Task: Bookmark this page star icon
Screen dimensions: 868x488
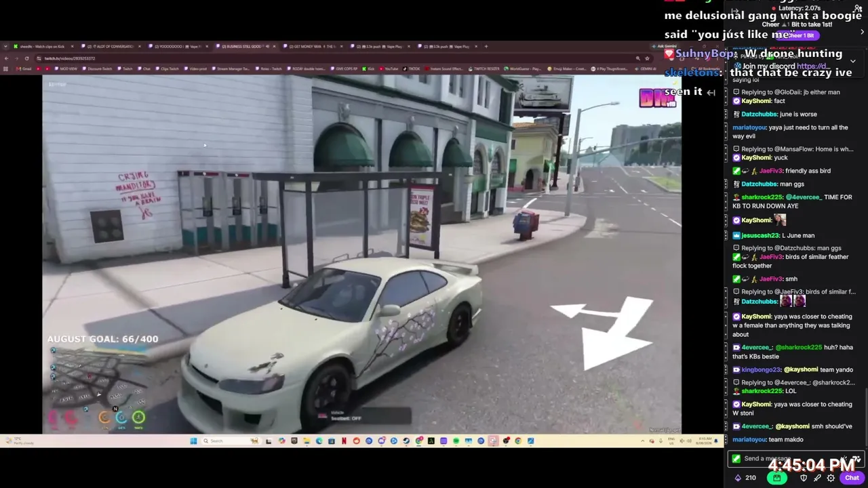Action: [648, 58]
